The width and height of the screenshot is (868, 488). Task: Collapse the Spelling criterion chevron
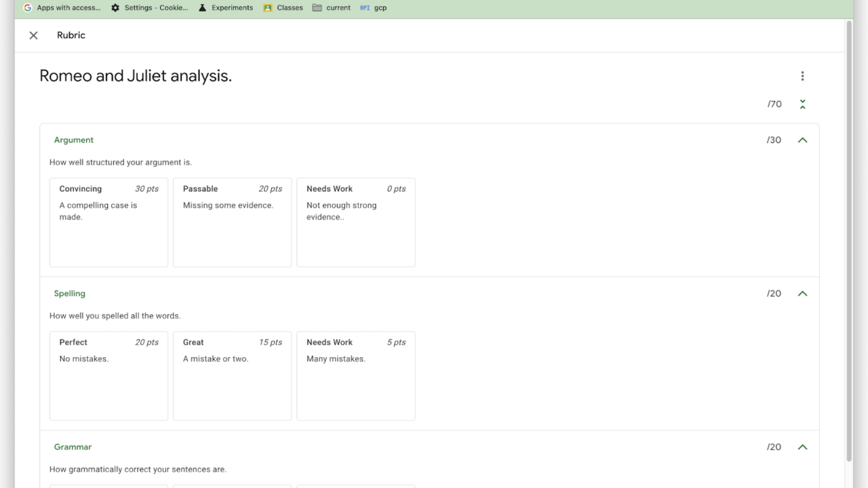click(802, 293)
